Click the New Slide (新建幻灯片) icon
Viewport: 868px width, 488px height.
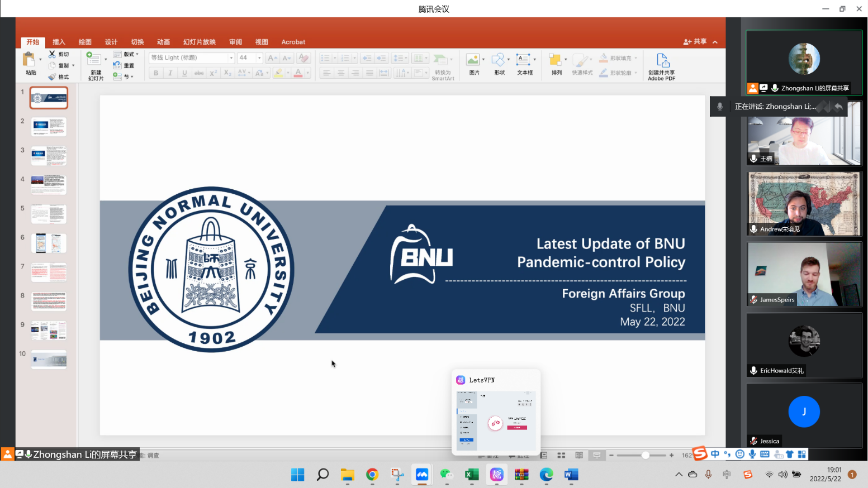coord(93,59)
